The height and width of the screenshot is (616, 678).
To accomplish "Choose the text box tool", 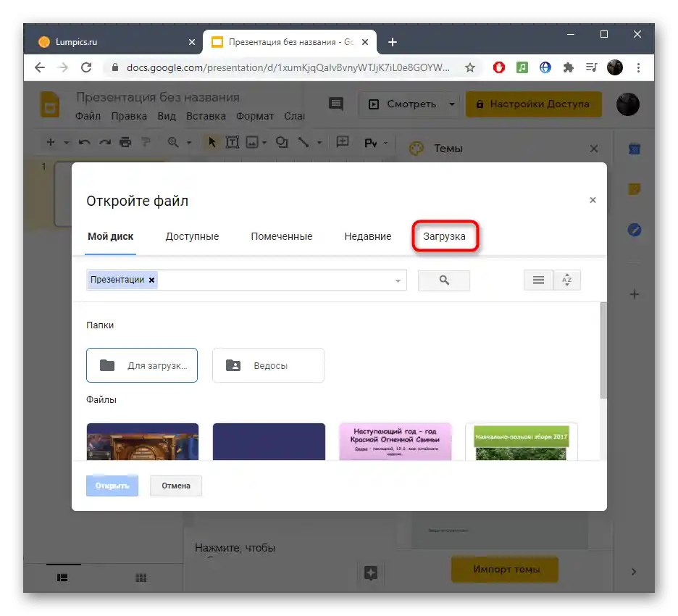I will 233,142.
